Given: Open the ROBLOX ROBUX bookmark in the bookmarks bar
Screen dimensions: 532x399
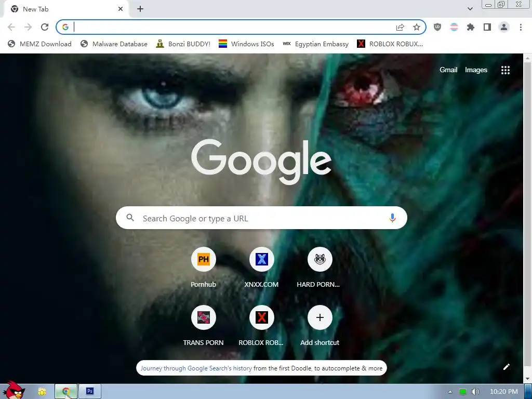Looking at the screenshot, I should coord(390,44).
